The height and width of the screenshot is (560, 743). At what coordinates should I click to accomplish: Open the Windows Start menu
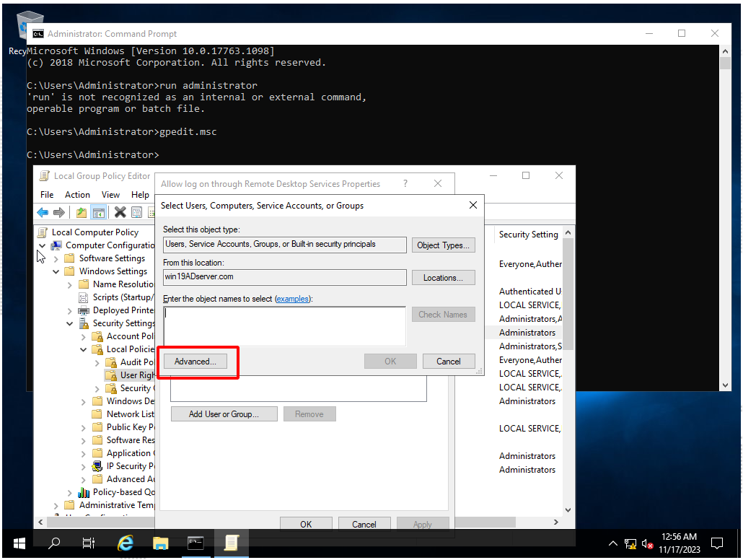coord(19,543)
